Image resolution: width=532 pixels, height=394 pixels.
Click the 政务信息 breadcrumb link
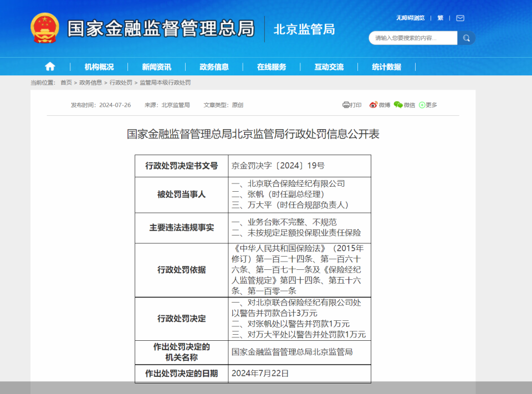click(x=90, y=83)
